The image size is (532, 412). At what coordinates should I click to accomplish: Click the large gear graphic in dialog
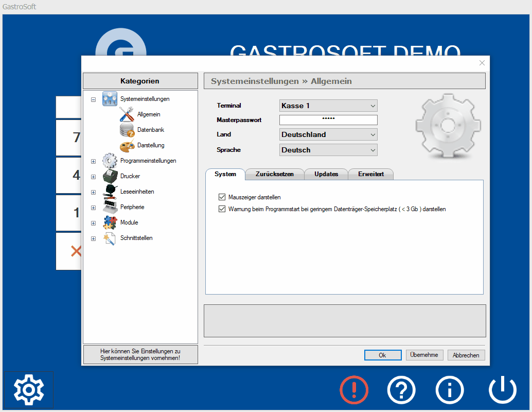(448, 126)
